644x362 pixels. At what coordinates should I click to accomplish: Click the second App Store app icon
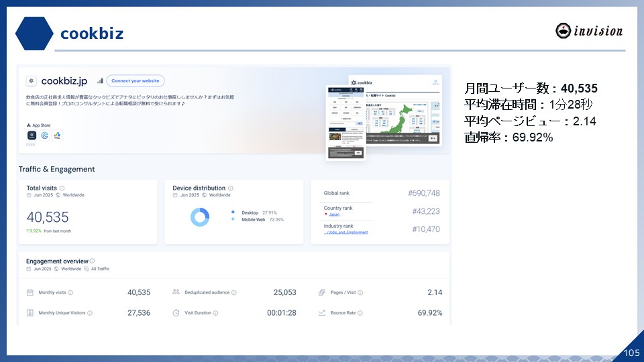[x=45, y=135]
